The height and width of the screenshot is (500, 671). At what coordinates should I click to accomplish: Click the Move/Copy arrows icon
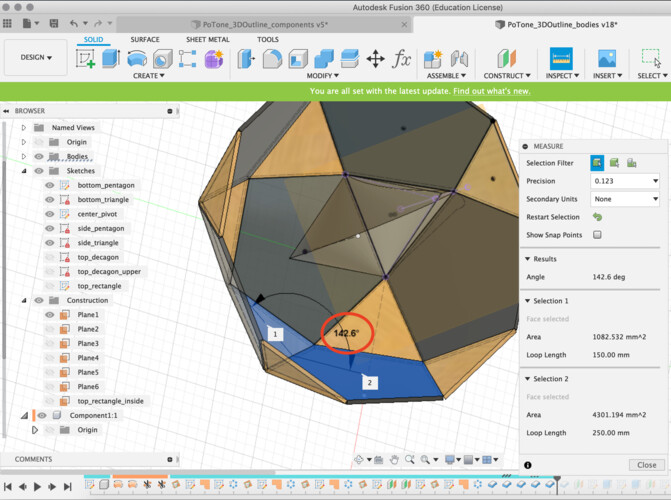pos(375,59)
